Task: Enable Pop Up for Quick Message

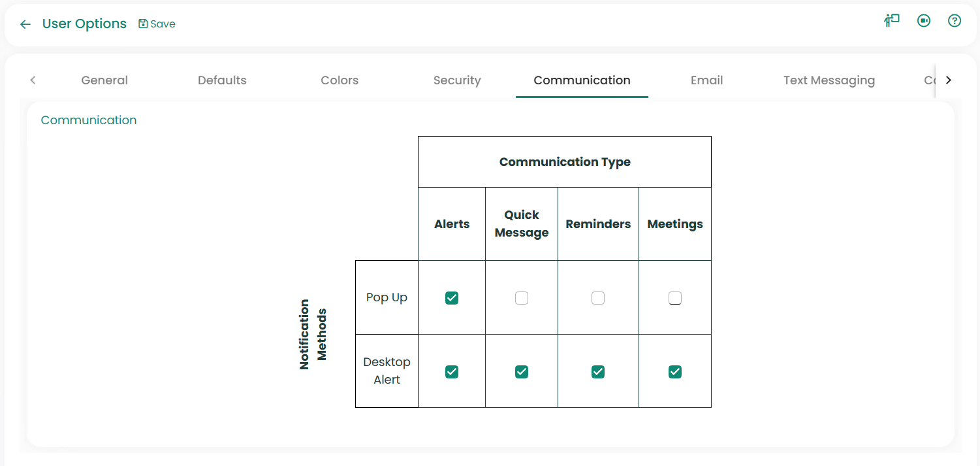Action: click(522, 298)
